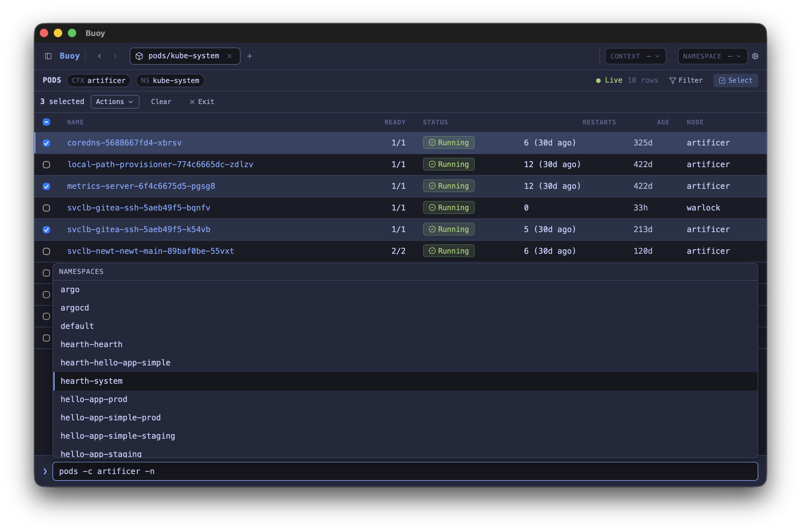The width and height of the screenshot is (801, 532).
Task: Select the pods/kube-system tab
Action: [185, 56]
